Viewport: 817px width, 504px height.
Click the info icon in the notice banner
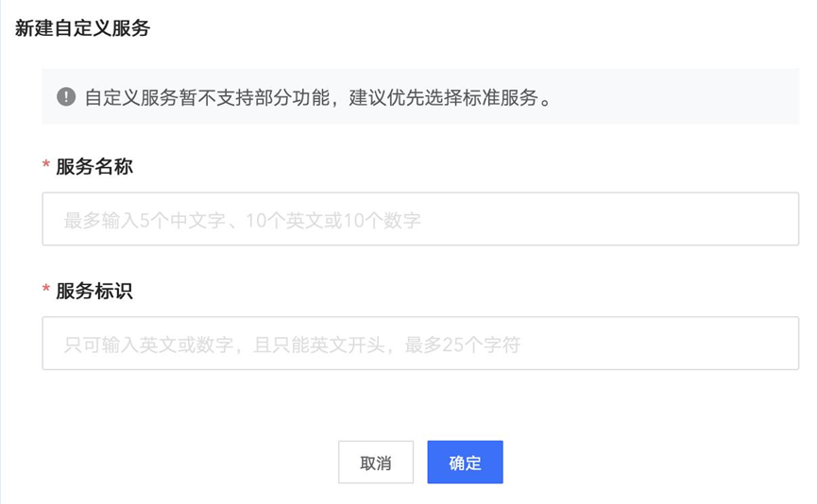tap(66, 96)
